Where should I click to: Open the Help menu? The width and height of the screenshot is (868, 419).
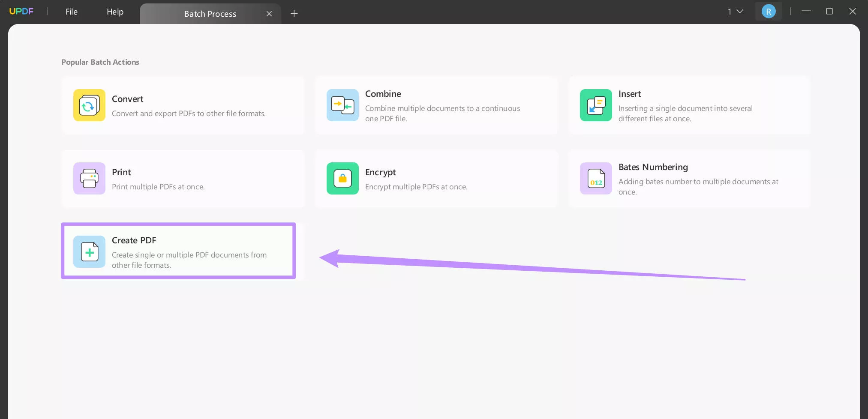(x=114, y=12)
